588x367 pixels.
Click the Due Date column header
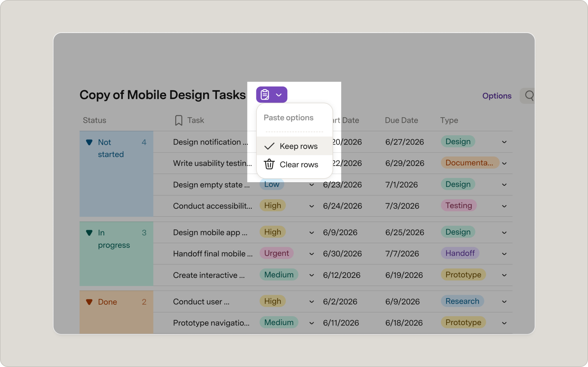(x=401, y=120)
